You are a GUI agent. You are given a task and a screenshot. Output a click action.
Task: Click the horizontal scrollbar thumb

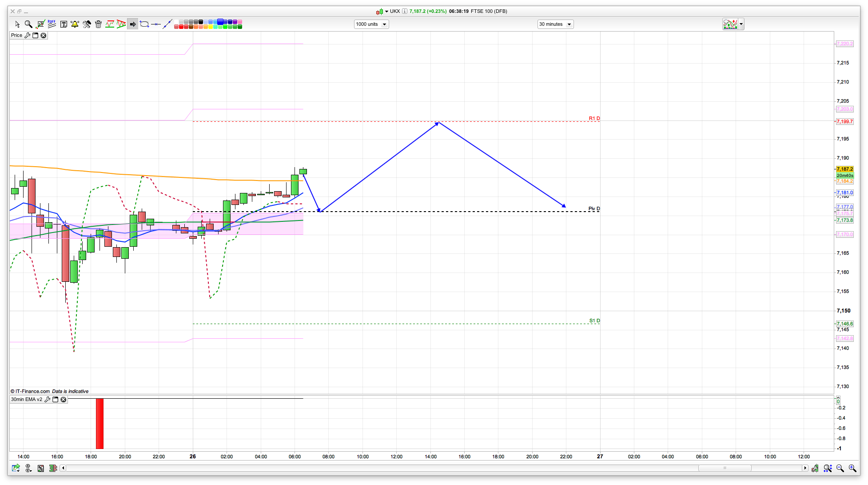[725, 468]
